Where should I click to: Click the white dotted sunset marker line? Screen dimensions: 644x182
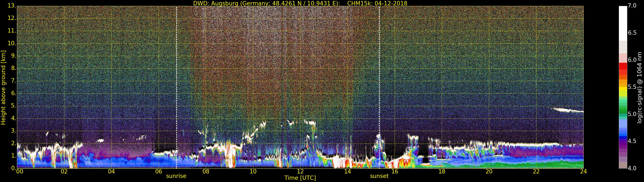coord(379,87)
